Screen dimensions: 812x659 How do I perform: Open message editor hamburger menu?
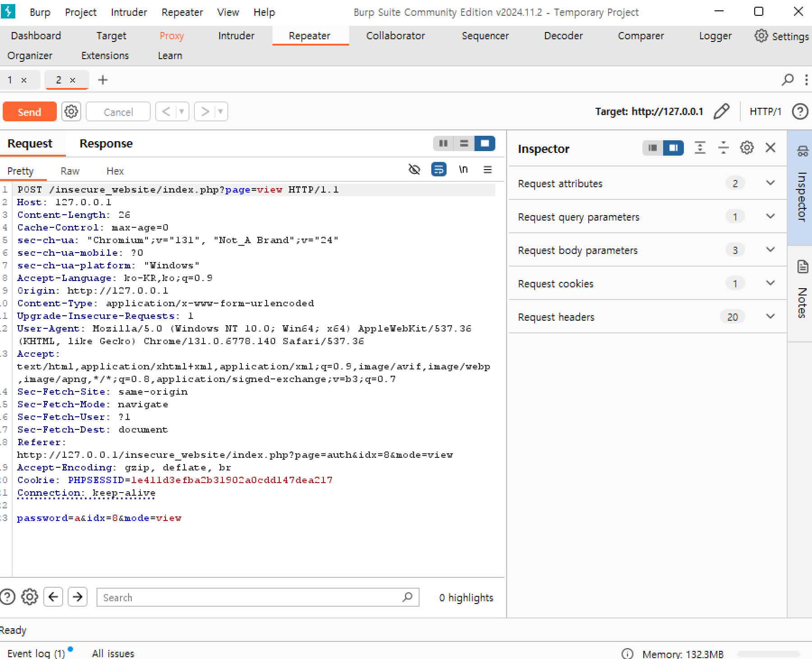coord(488,170)
